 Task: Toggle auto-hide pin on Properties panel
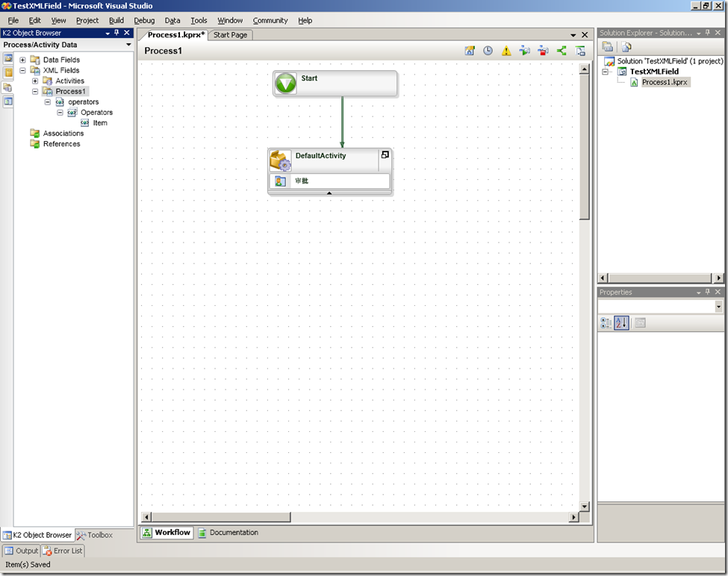point(708,292)
